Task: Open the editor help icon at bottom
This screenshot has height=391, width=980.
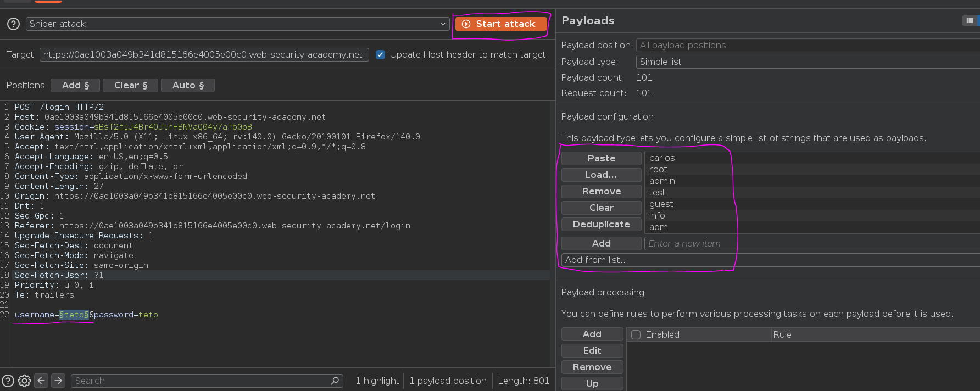Action: pos(8,381)
